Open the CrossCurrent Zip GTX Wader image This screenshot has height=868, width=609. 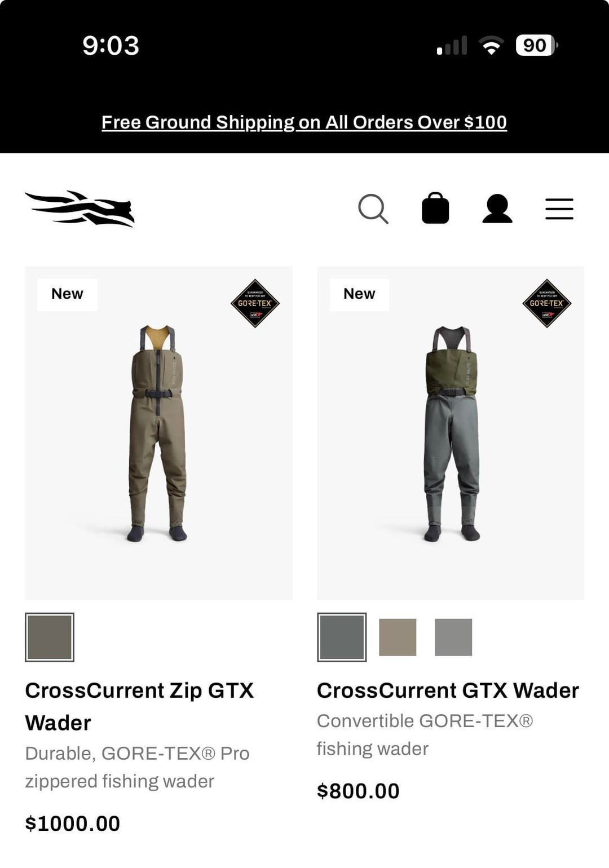(x=158, y=433)
